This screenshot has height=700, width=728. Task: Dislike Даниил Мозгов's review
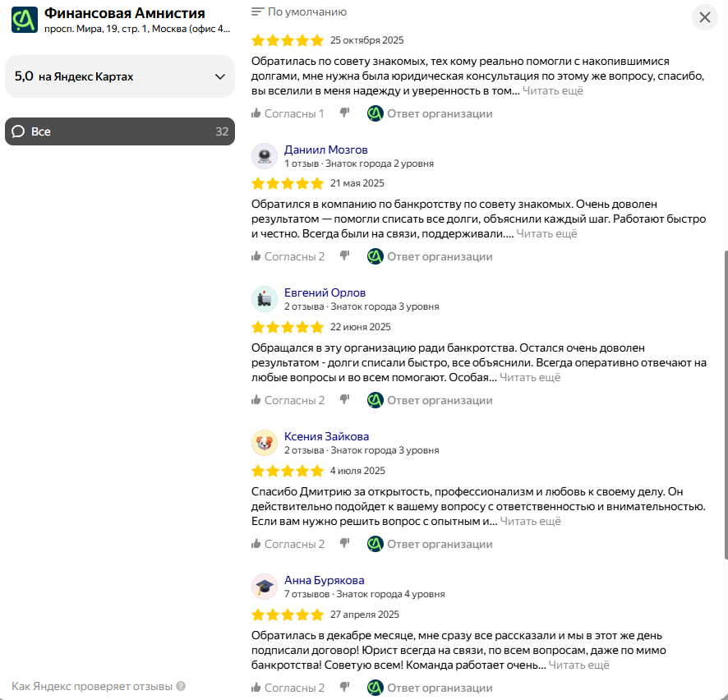345,256
